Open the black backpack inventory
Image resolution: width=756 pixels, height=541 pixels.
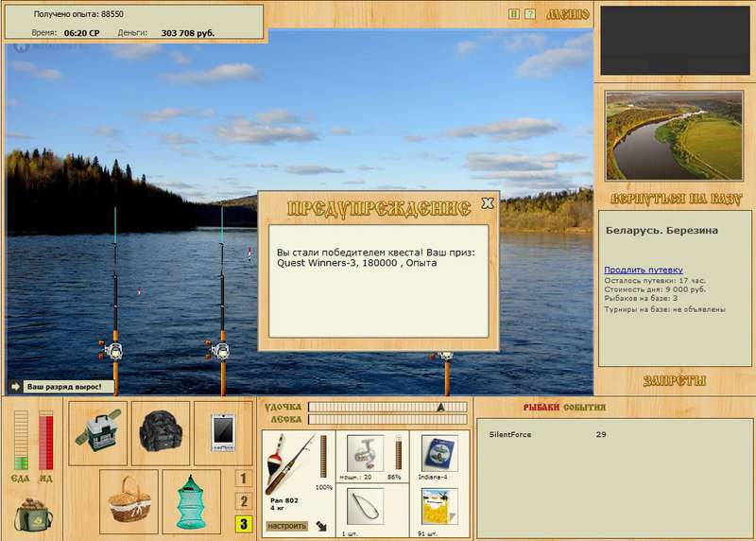161,433
